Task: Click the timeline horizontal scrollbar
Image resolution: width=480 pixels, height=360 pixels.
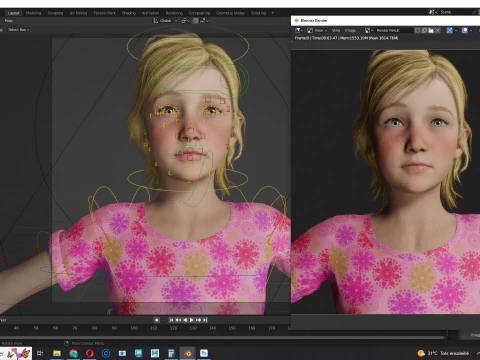Action: 223,337
